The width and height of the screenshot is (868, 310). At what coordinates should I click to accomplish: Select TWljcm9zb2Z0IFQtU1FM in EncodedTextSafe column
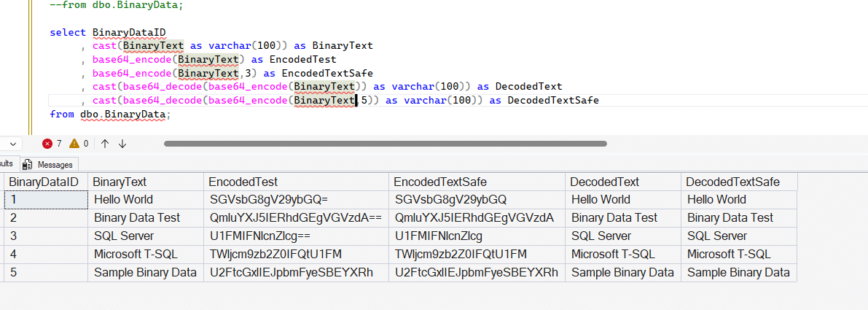(x=477, y=255)
